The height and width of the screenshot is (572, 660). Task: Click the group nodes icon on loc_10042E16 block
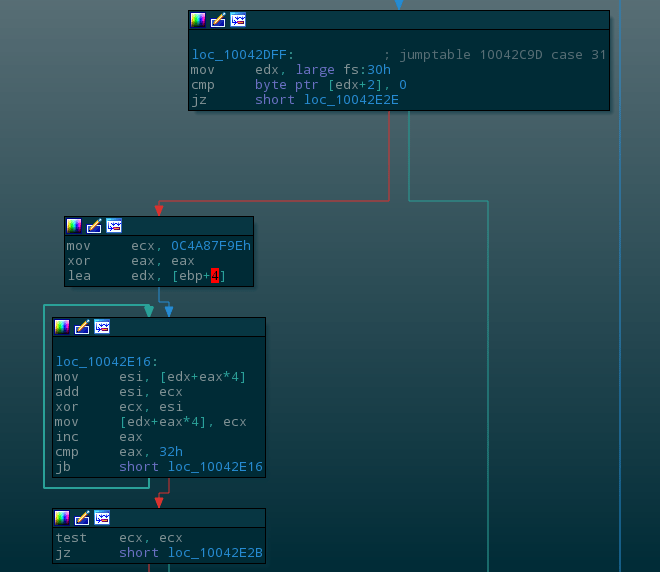(102, 327)
